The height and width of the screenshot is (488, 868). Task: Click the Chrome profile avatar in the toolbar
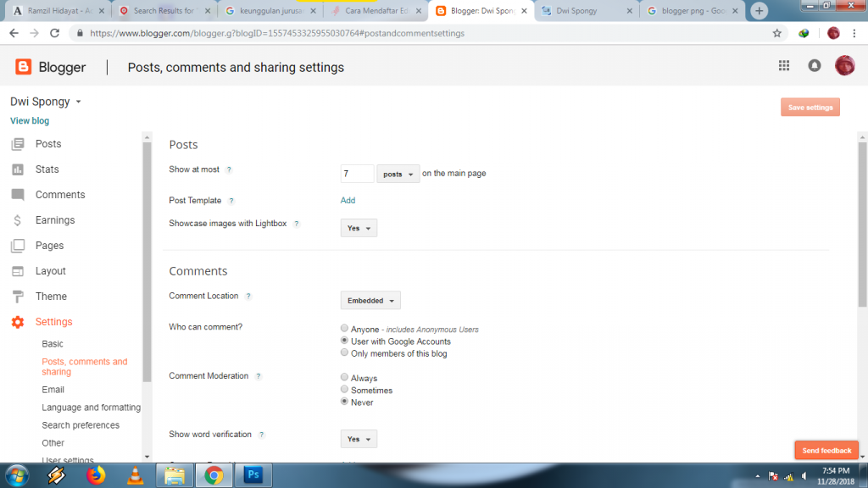(x=833, y=33)
